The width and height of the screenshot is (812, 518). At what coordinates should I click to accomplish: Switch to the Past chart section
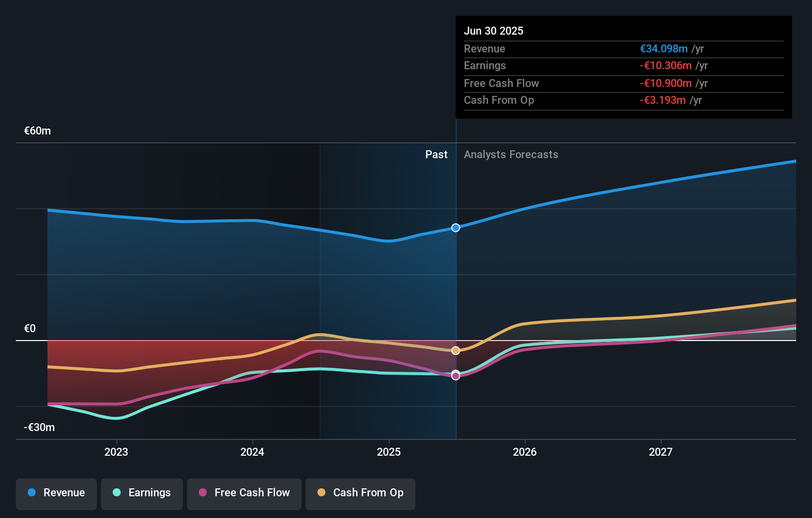(x=436, y=154)
